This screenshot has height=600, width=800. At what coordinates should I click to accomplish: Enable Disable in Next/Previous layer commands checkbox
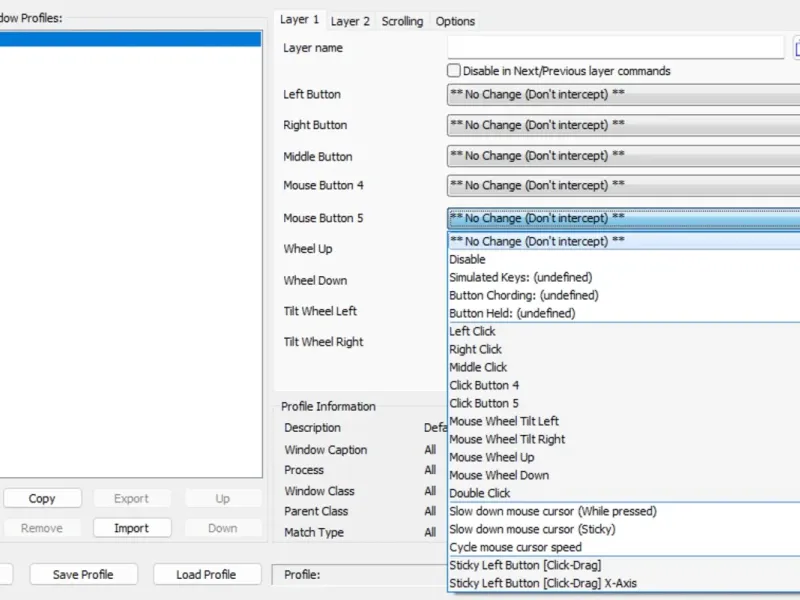pos(454,70)
